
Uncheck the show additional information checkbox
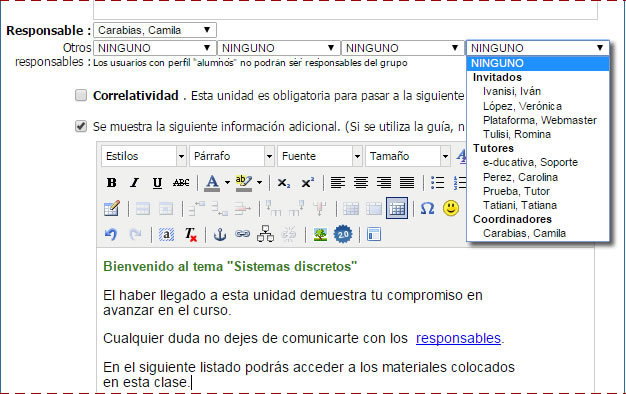click(x=81, y=127)
